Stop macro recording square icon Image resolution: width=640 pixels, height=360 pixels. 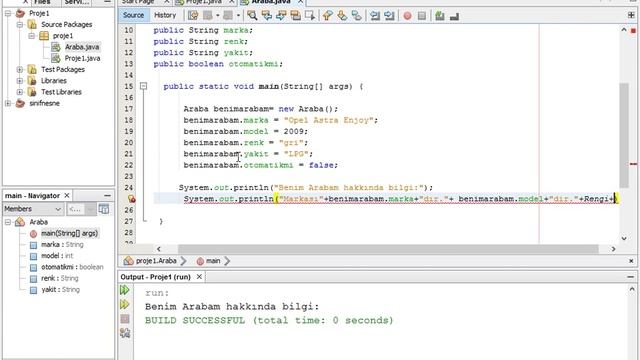(422, 16)
